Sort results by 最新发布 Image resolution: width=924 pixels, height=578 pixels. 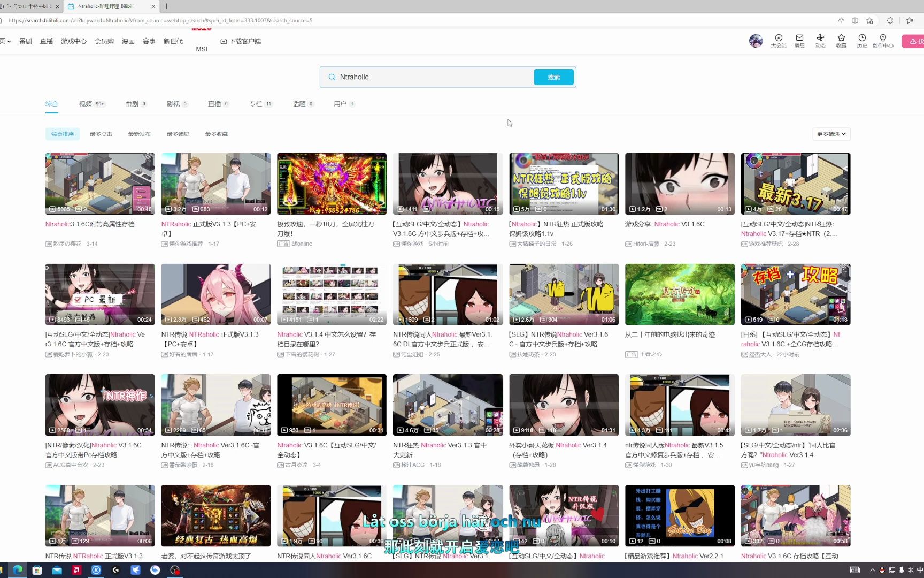[x=140, y=134]
